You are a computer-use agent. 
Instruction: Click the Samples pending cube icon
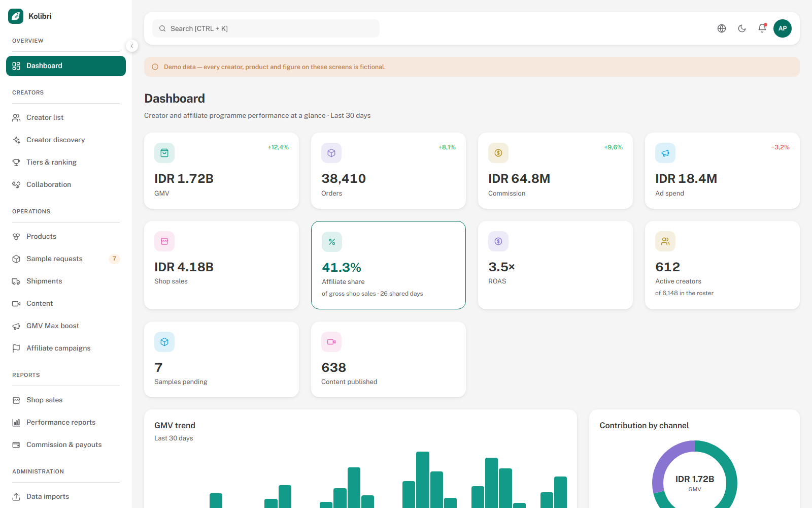coord(164,342)
